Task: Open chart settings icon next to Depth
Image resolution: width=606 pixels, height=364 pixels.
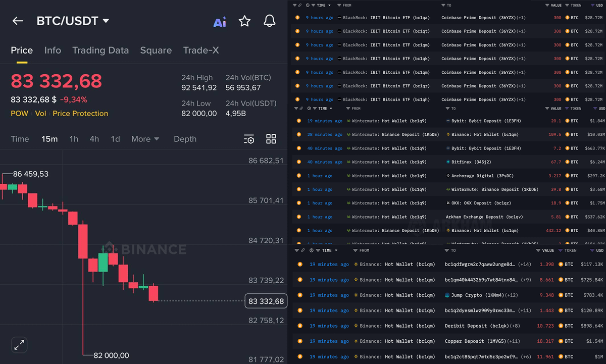Action: click(x=248, y=139)
